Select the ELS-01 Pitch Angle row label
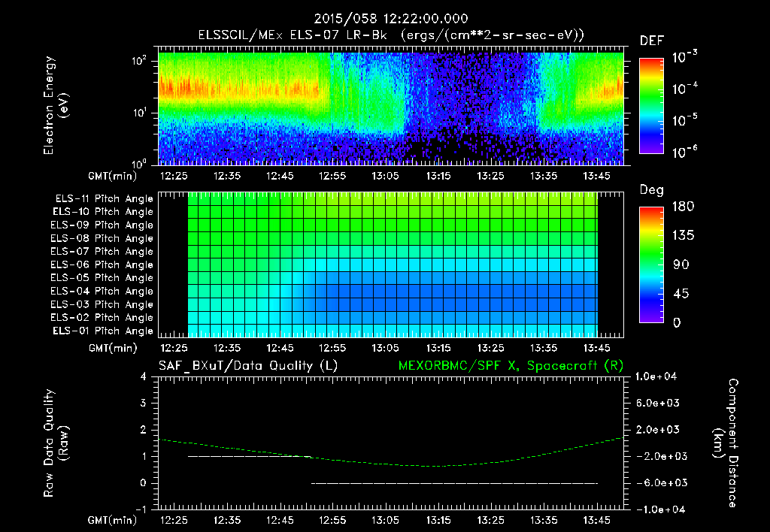 [x=103, y=331]
